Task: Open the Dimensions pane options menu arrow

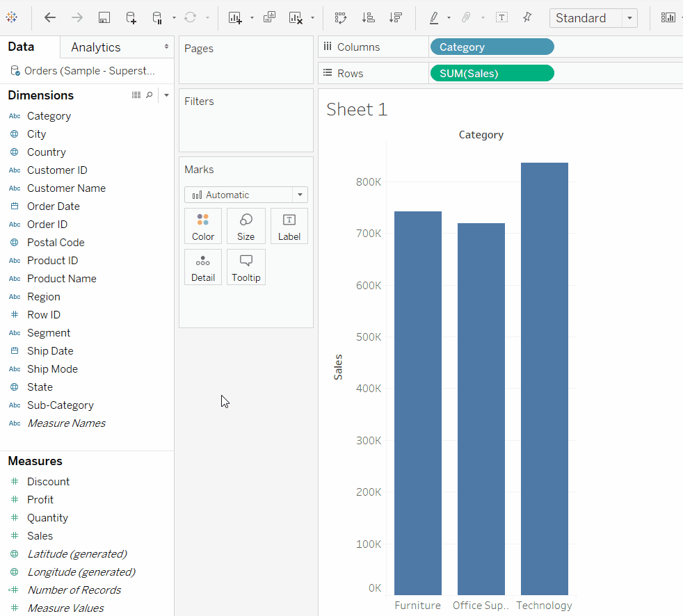Action: point(167,95)
